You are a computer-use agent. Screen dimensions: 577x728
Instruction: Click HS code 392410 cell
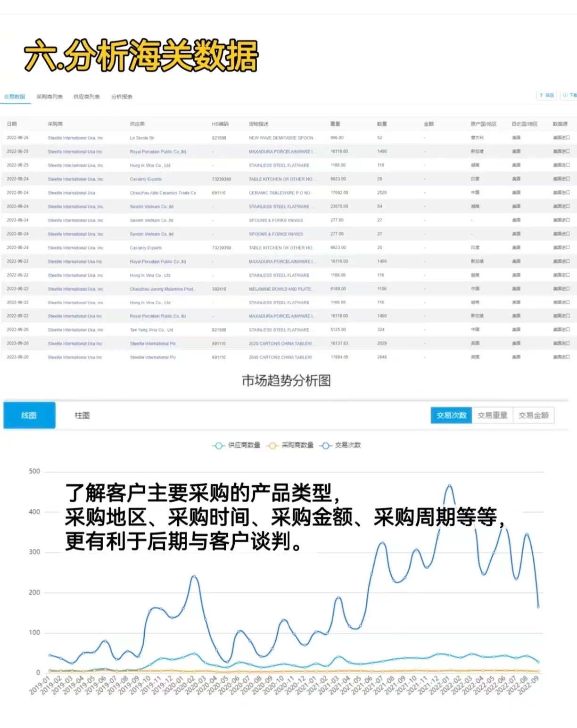click(219, 289)
